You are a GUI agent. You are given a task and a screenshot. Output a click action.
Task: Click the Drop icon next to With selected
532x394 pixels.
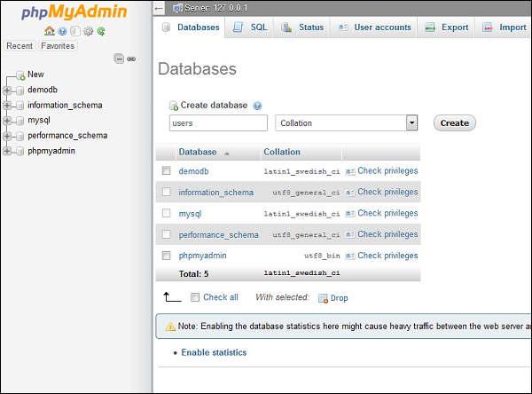323,298
